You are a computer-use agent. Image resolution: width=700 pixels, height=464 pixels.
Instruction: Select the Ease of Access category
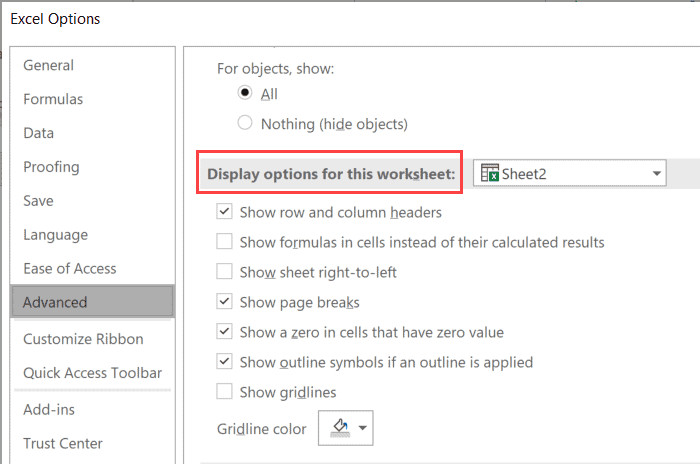point(69,268)
